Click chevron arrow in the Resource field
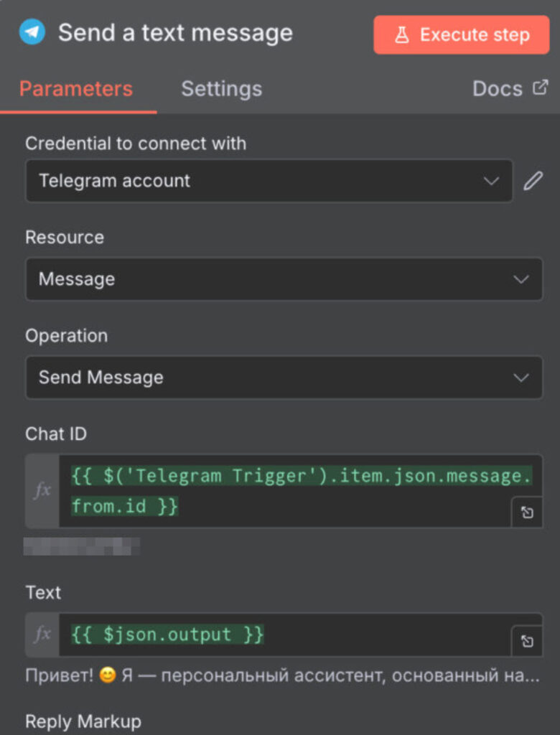This screenshot has width=560, height=735. (521, 279)
